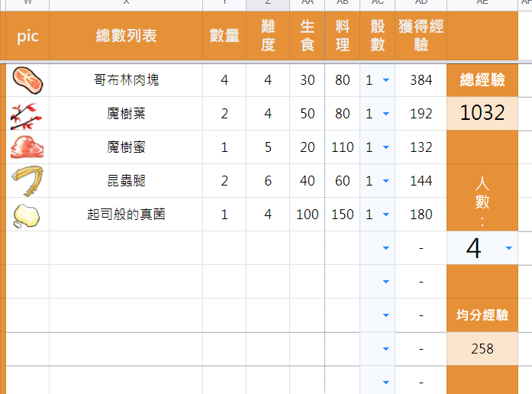
Task: Click the average experience value 258
Action: click(482, 348)
